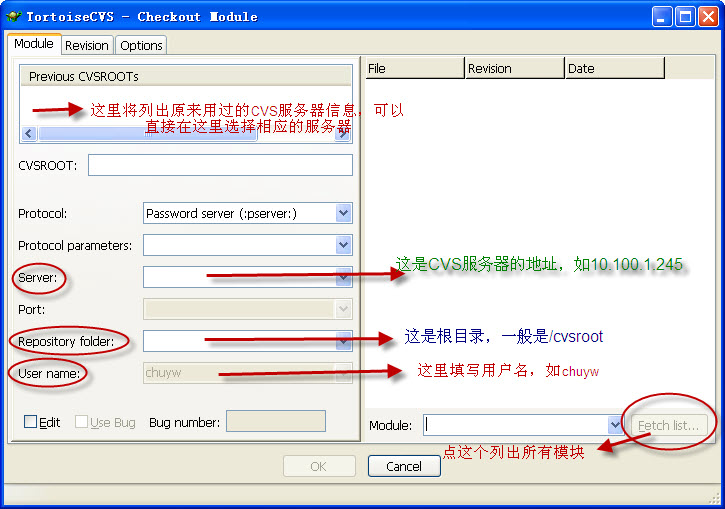Screen dimensions: 725x509
Task: Click into the Server text field
Action: pos(240,277)
